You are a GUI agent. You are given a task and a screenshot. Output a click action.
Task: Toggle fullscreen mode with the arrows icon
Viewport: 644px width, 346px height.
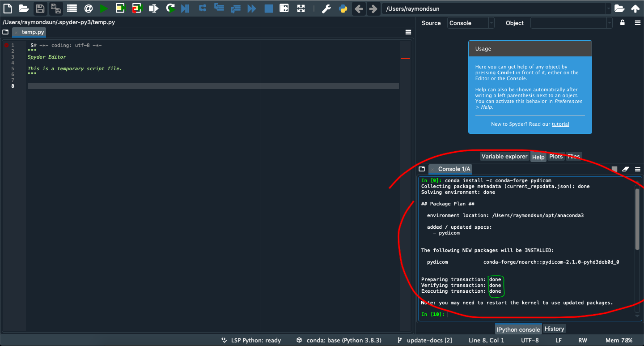(301, 8)
